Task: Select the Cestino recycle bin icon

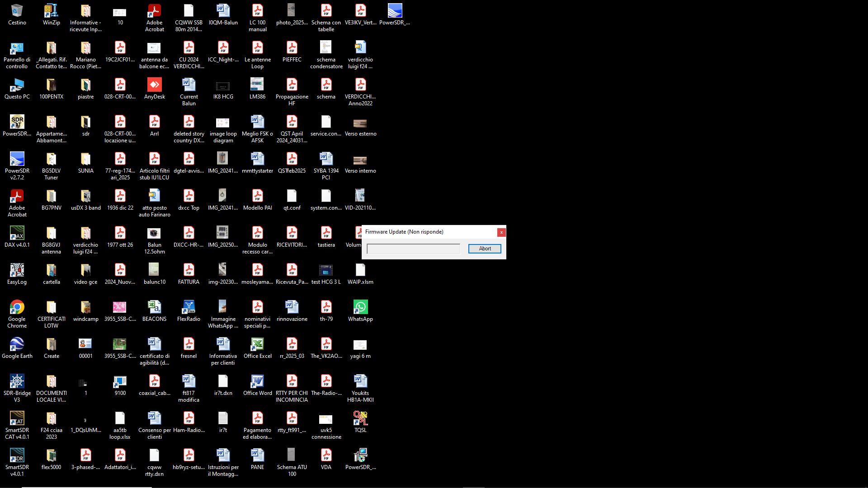Action: tap(17, 15)
